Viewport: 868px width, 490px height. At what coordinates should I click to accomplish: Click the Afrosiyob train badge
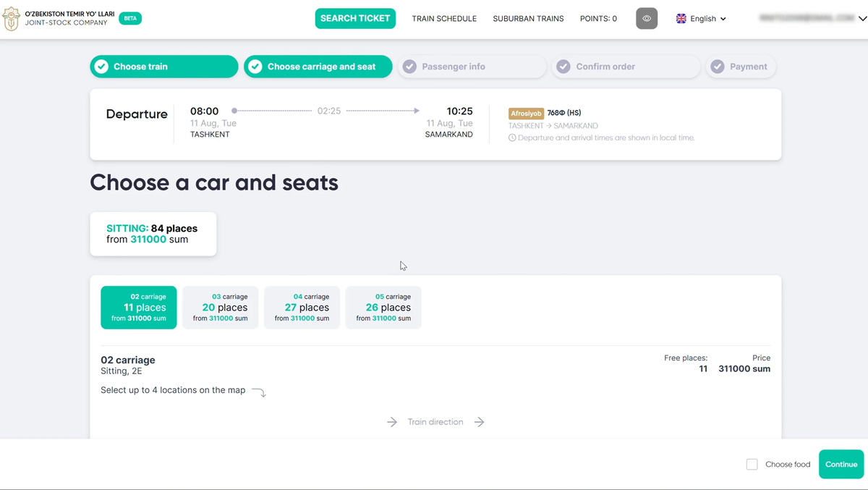click(x=527, y=114)
